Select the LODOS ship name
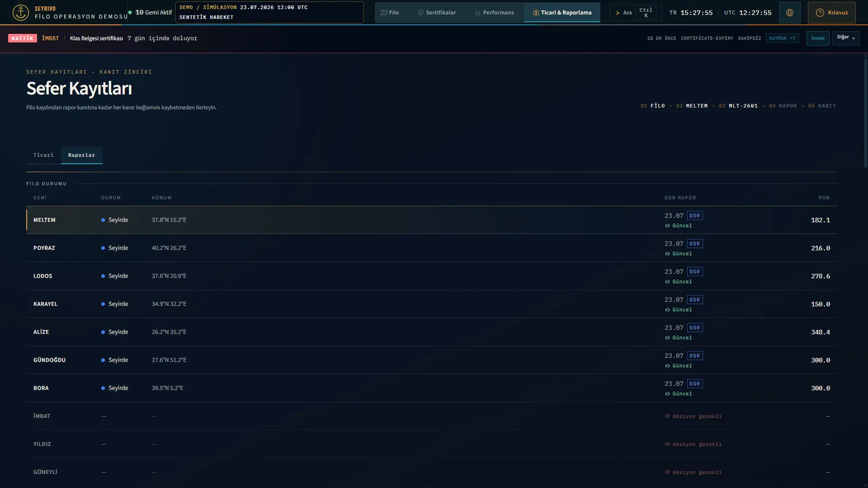 pyautogui.click(x=43, y=276)
